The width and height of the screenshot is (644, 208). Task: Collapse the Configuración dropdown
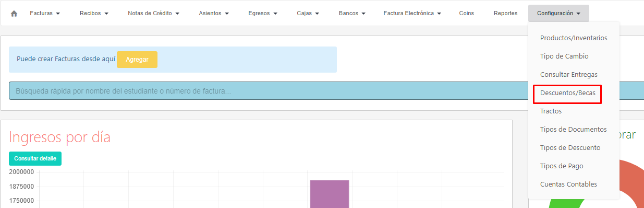[558, 14]
